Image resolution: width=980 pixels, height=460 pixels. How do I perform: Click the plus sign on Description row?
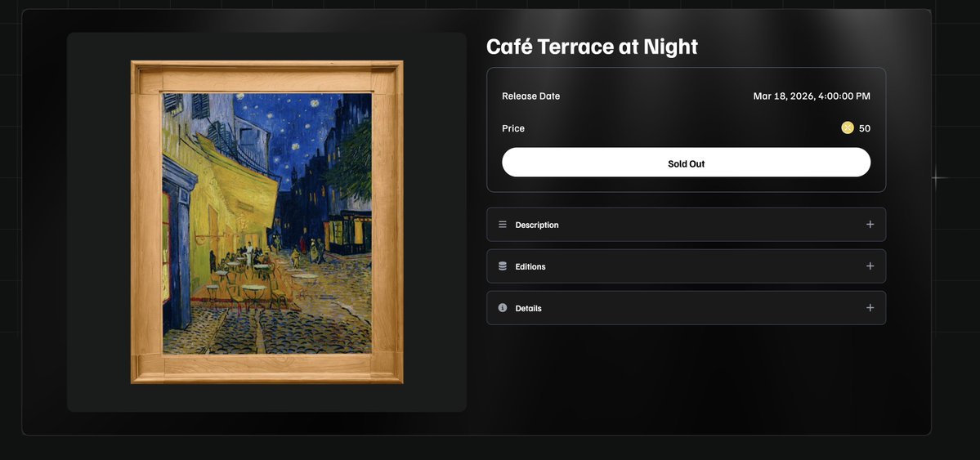[x=870, y=225]
